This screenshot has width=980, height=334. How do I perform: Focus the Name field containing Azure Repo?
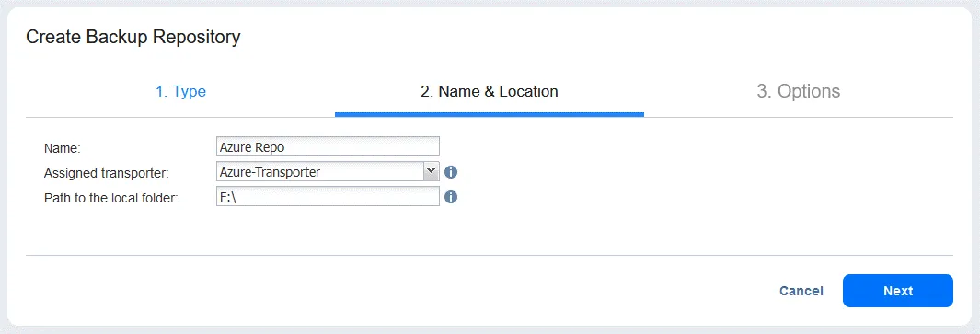pos(328,146)
